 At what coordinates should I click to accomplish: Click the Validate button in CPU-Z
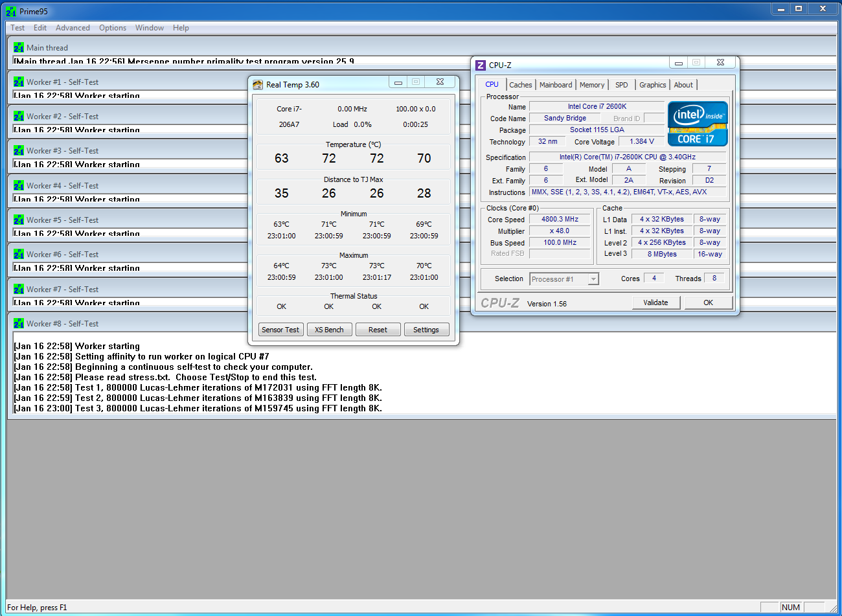coord(655,302)
